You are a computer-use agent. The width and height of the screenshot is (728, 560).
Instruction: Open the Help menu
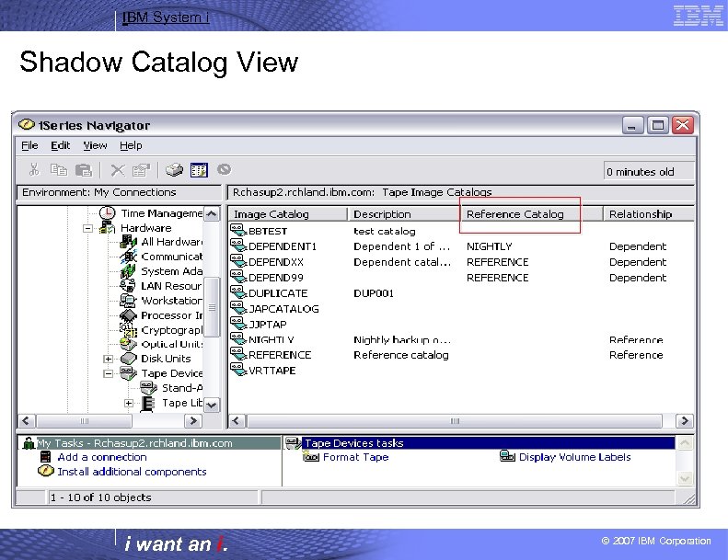pos(131,145)
